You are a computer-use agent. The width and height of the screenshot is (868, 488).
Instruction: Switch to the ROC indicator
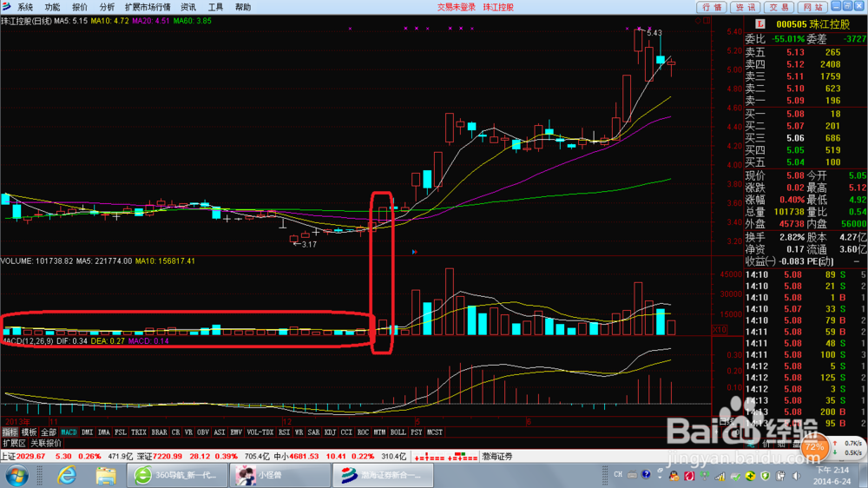(x=363, y=432)
